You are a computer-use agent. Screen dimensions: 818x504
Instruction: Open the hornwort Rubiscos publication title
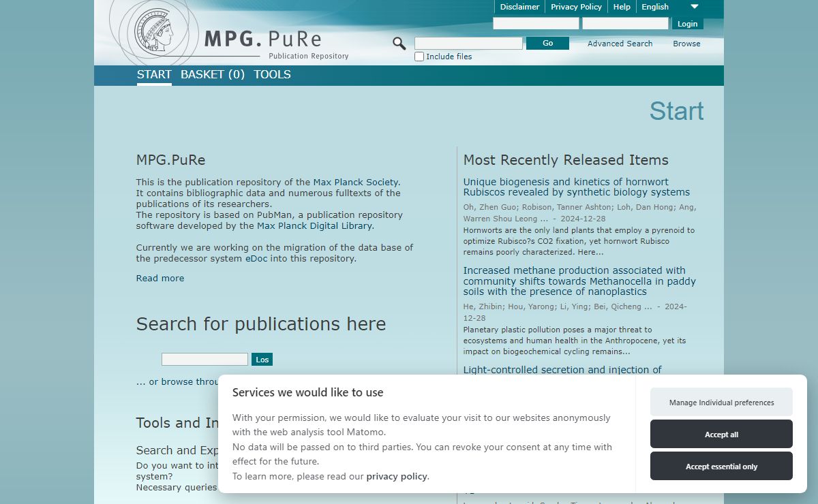click(x=577, y=187)
